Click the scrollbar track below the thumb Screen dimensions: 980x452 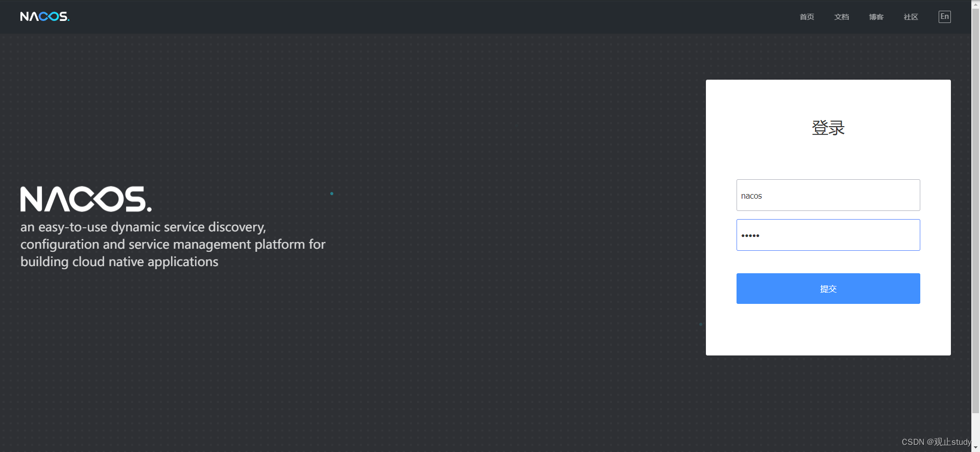975,429
